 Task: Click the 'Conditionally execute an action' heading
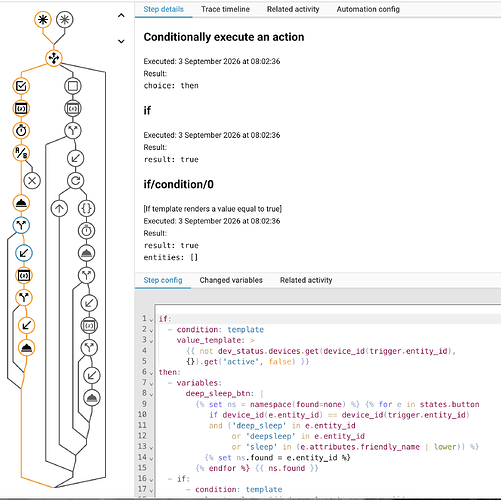click(224, 37)
